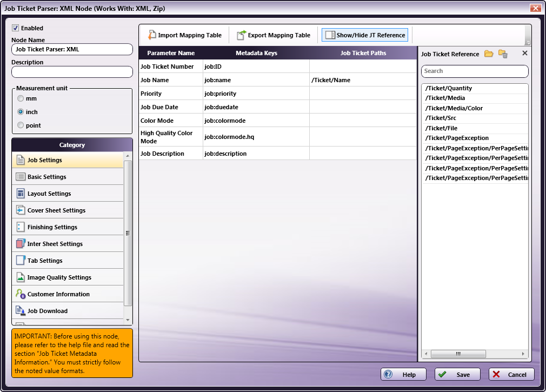
Task: Click the job:colormode.hq metadata key cell
Action: tap(256, 137)
